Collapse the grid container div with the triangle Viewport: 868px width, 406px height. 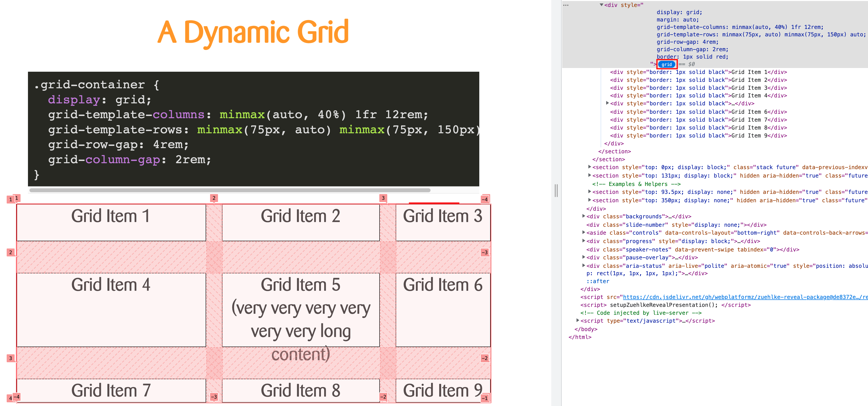[x=602, y=5]
